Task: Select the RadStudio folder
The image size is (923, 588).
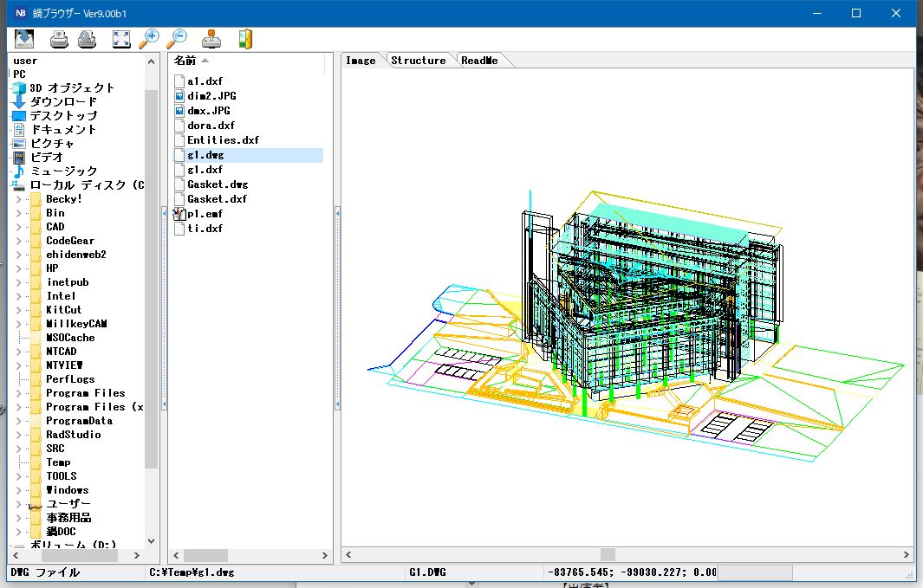Action: point(74,435)
